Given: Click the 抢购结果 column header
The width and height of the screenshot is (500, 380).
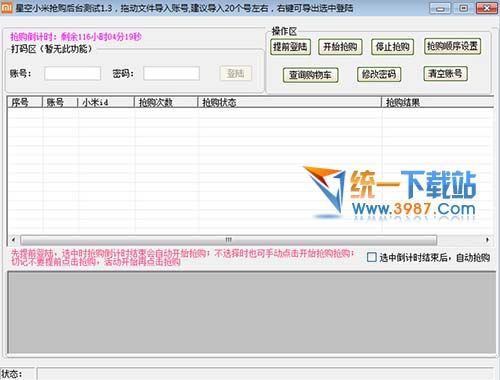Looking at the screenshot, I should pos(438,102).
